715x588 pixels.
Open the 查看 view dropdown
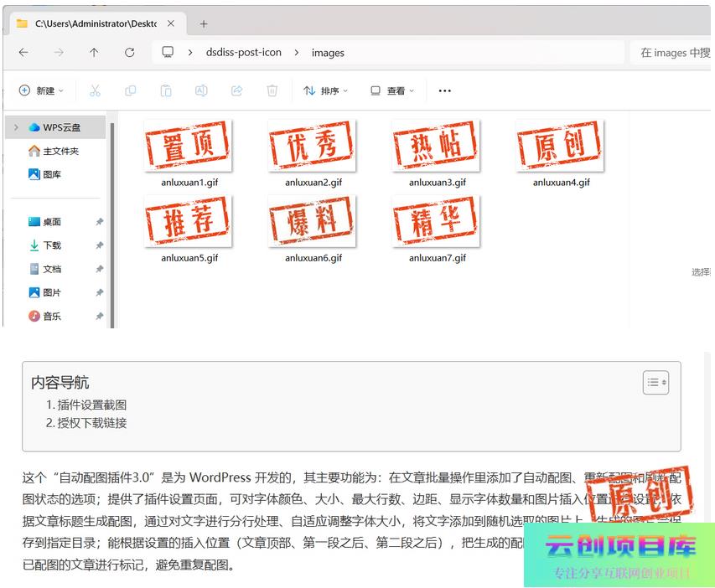pyautogui.click(x=392, y=90)
